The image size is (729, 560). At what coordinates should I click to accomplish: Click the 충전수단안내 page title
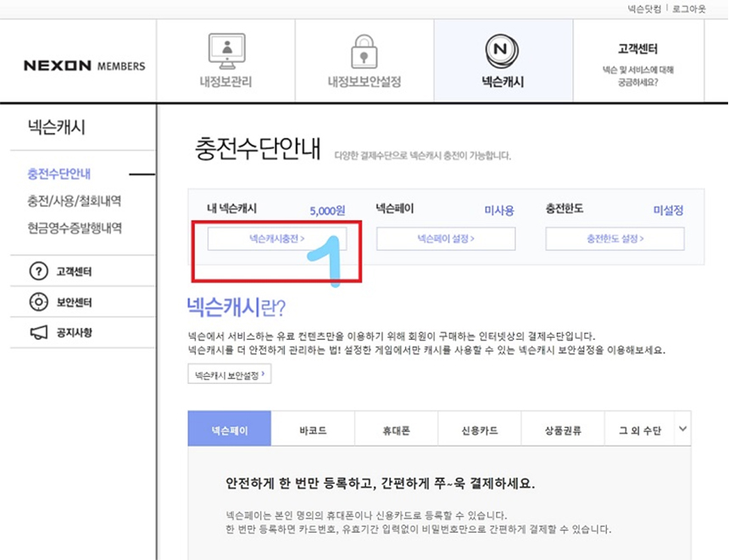coord(258,149)
